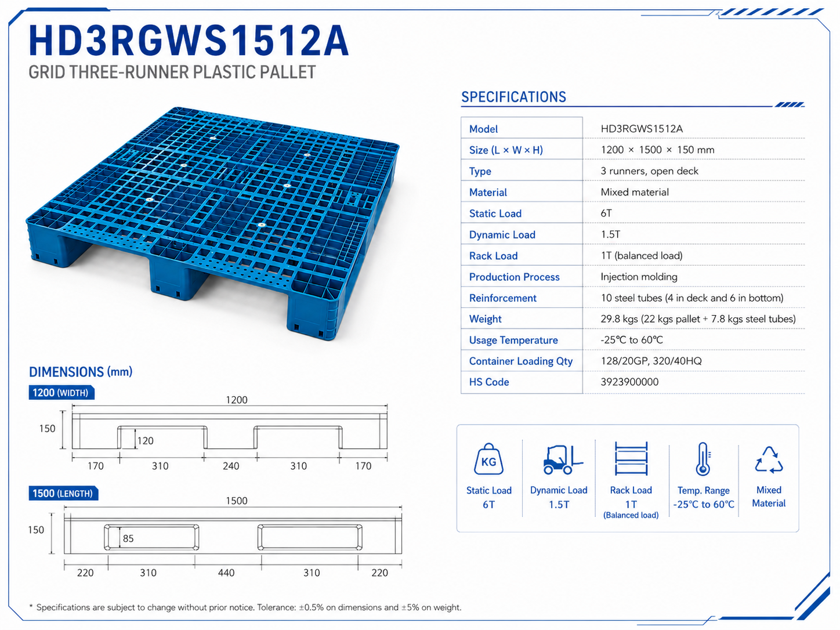
Task: Click the 'Dynamic Load' table row label
Action: coord(502,235)
